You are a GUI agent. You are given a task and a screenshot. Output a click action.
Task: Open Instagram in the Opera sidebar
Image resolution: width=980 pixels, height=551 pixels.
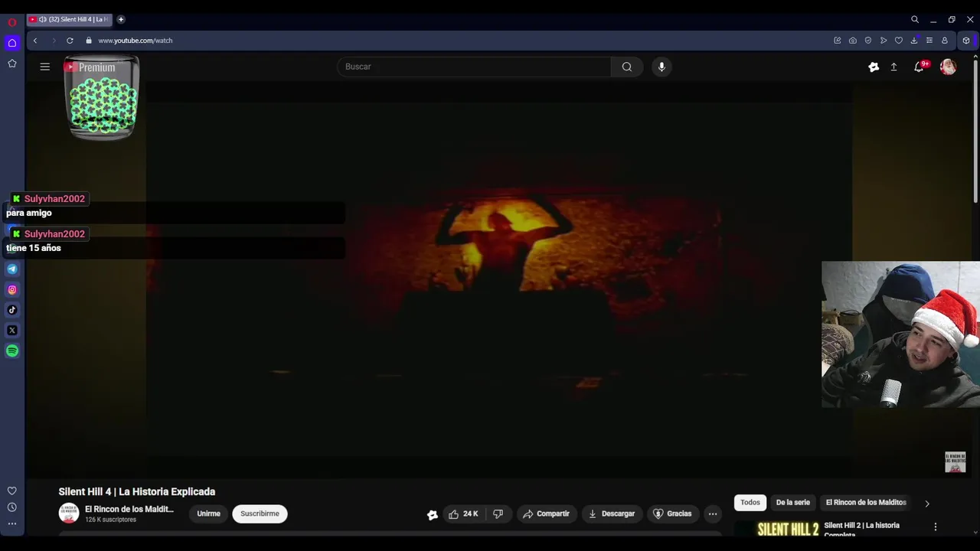(x=12, y=289)
